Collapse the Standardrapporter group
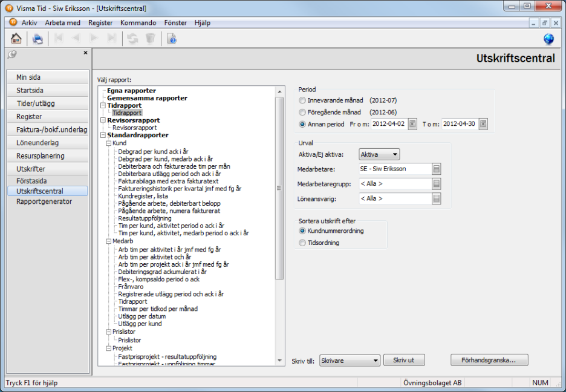This screenshot has height=392, width=566. (x=103, y=135)
